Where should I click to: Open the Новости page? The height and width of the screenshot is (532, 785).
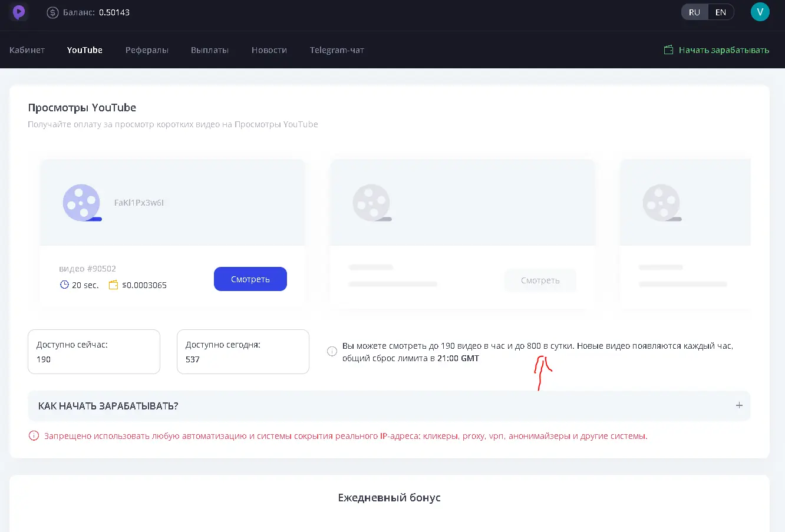[269, 50]
